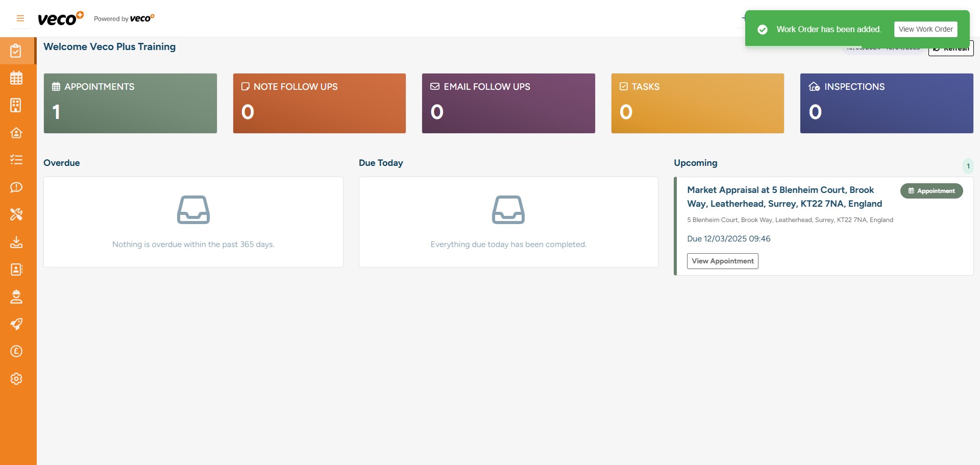Click the hard-hat contractor icon
The image size is (980, 465).
point(16,297)
